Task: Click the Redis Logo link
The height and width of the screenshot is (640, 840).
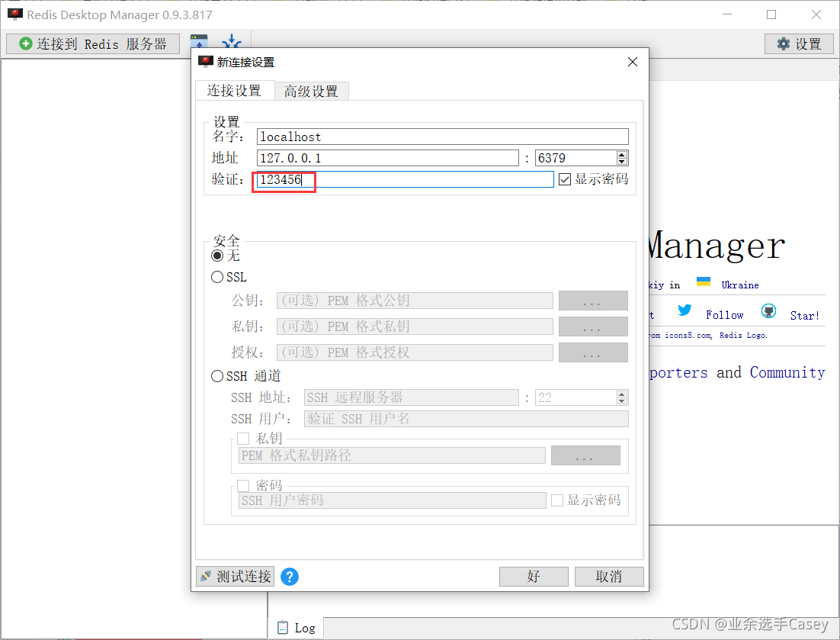Action: pos(743,335)
